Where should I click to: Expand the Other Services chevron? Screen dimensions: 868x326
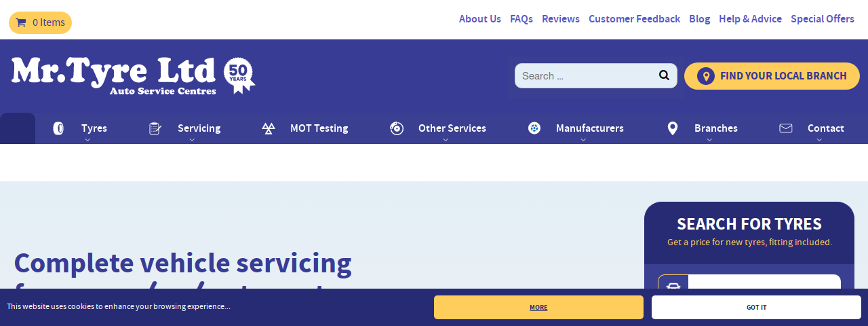tap(446, 140)
